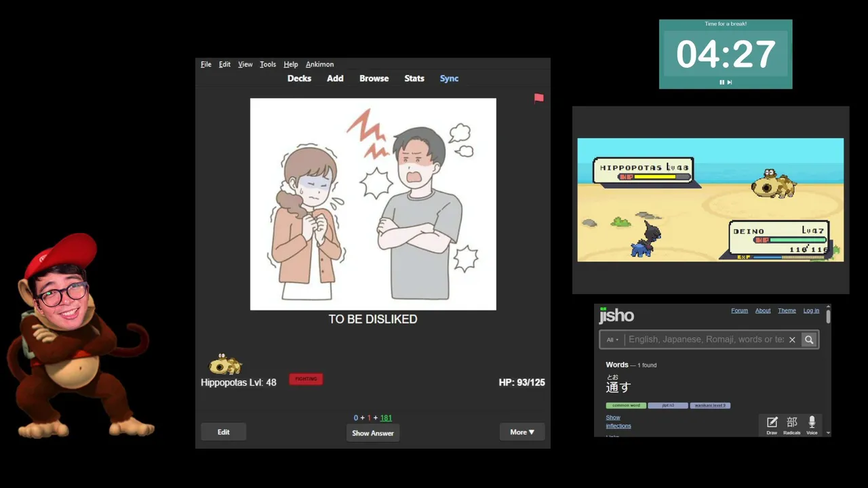The height and width of the screenshot is (488, 868).
Task: Click Add in Anki toolbar
Action: pos(335,79)
